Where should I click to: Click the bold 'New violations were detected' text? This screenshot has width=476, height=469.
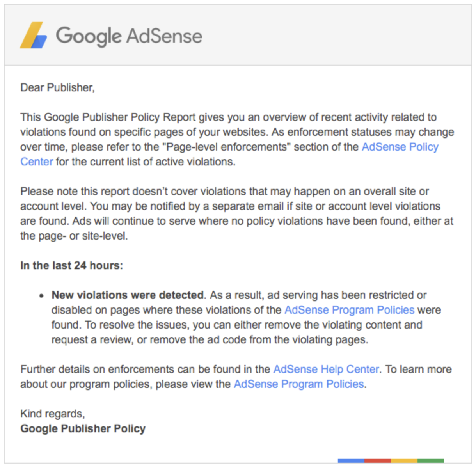pos(128,295)
